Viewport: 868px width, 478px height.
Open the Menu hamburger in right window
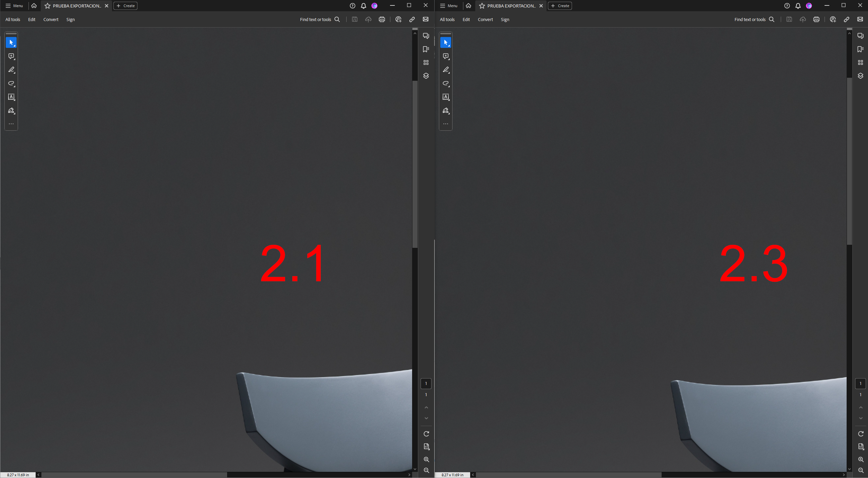point(449,6)
